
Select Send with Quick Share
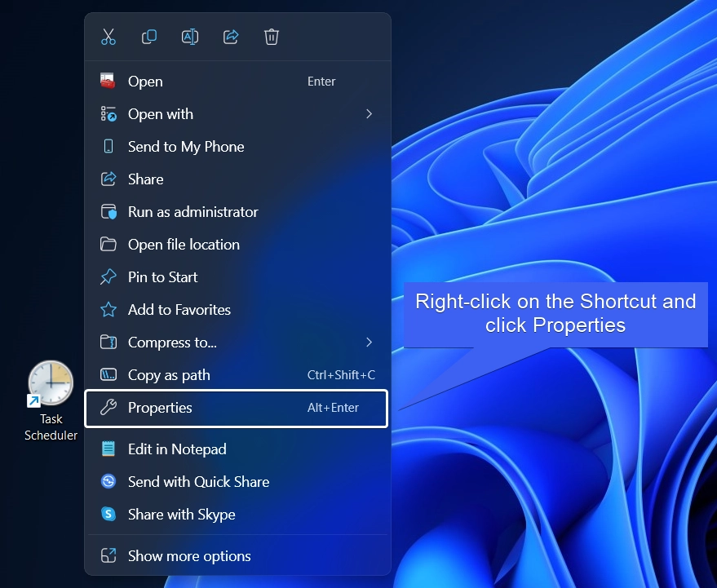coord(237,481)
